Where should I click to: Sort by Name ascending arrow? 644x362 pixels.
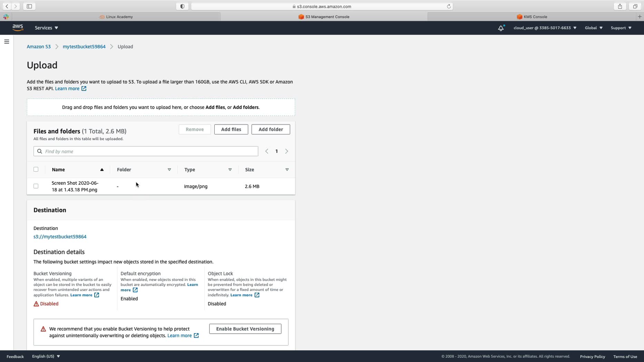click(x=102, y=170)
